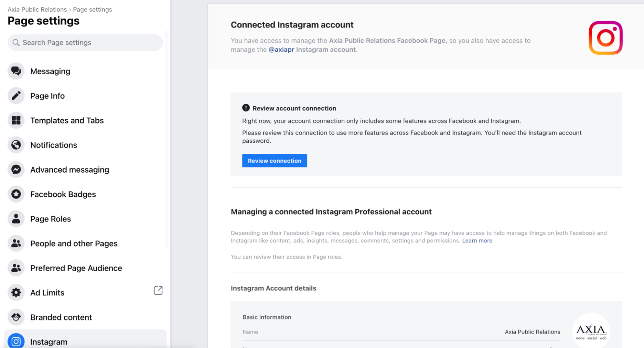Open Page Roles via person icon
Image resolution: width=644 pixels, height=348 pixels.
pyautogui.click(x=16, y=219)
